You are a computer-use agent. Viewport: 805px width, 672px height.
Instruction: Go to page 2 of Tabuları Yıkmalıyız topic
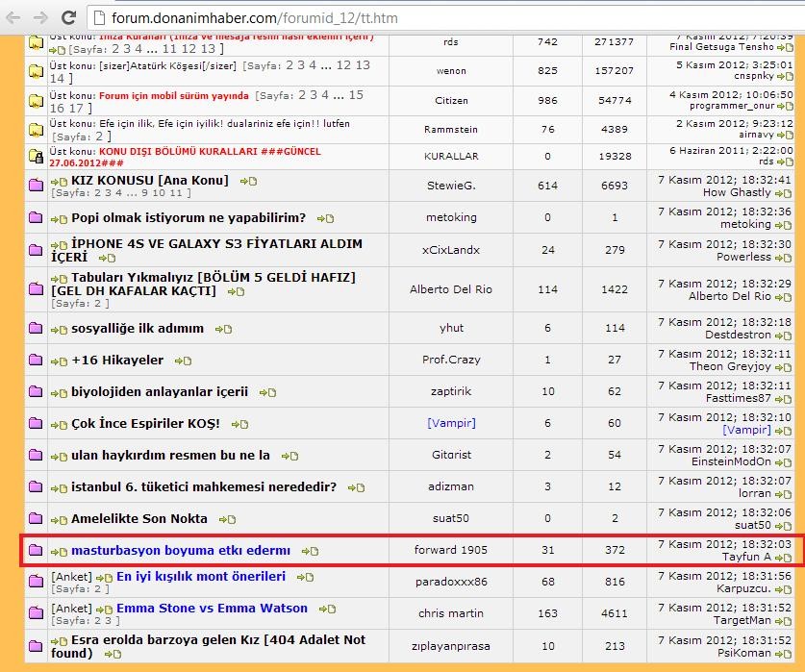click(98, 304)
